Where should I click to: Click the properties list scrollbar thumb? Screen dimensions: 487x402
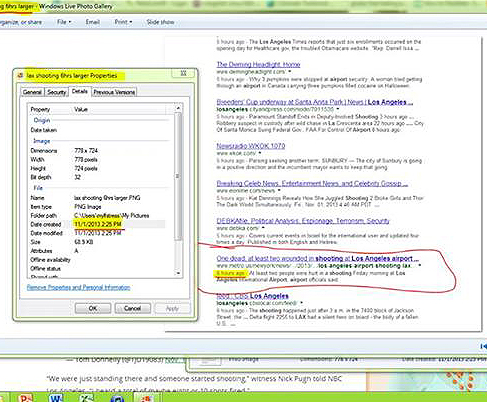pyautogui.click(x=178, y=176)
